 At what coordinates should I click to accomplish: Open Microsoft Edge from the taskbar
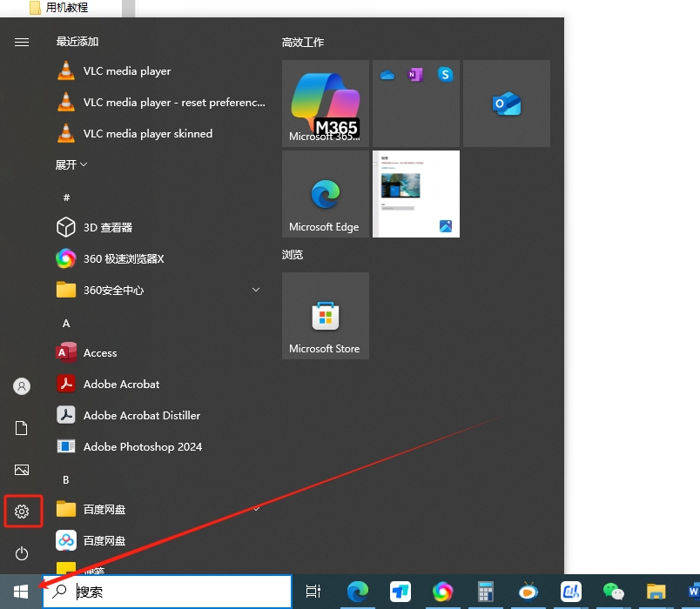pos(358,592)
